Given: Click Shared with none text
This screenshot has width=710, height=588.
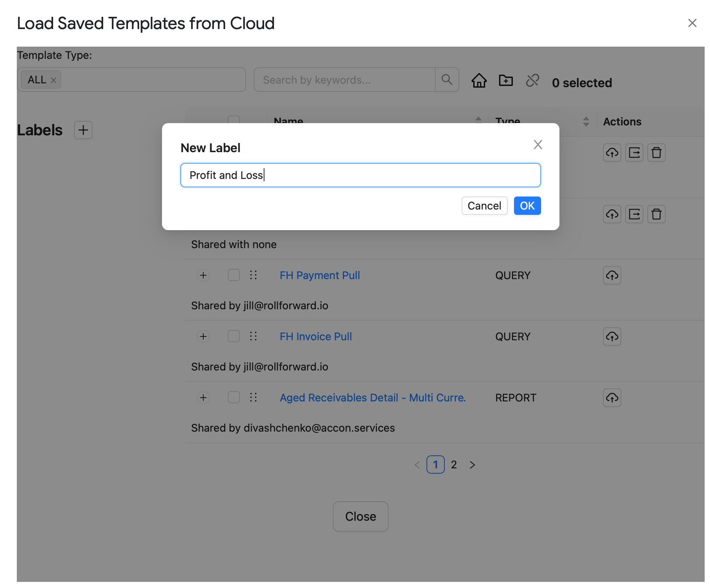Looking at the screenshot, I should (x=234, y=245).
